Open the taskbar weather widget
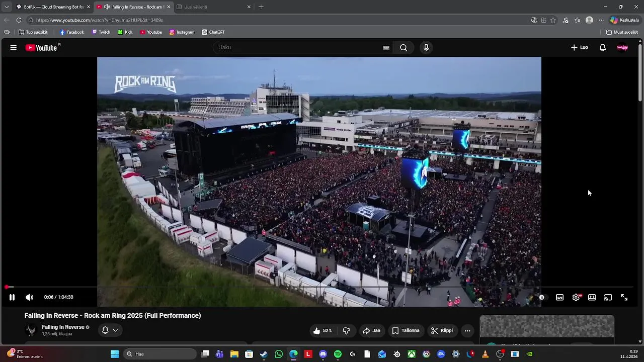 click(25, 354)
